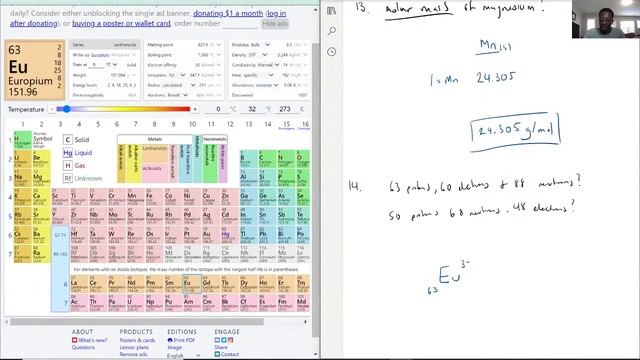
Task: Open the buying a poster or wallet card link
Action: (121, 23)
